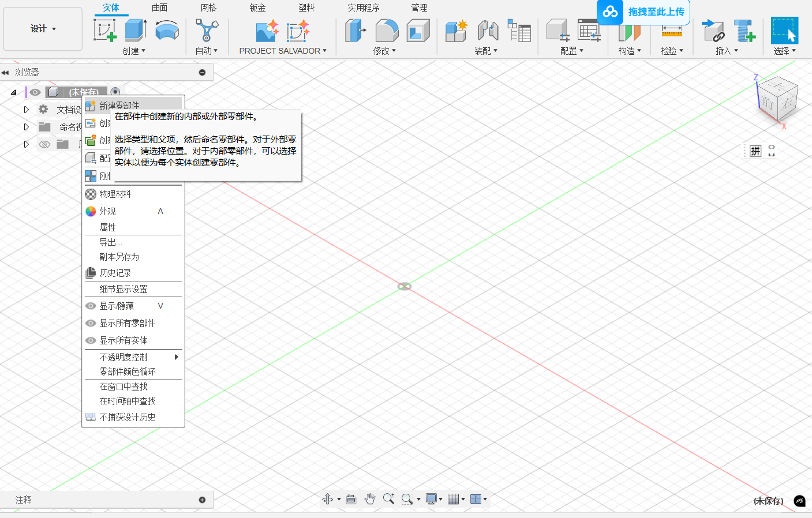Click the Joint assemble icon
The height and width of the screenshot is (518, 812).
(488, 31)
